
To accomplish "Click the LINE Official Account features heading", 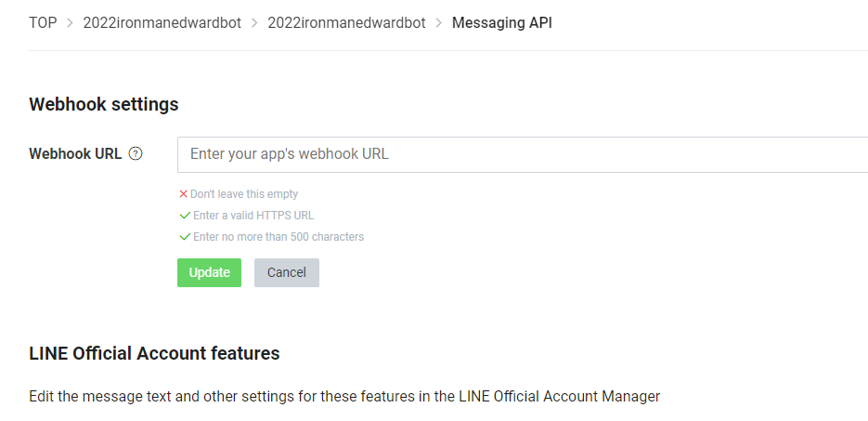I will [x=154, y=353].
